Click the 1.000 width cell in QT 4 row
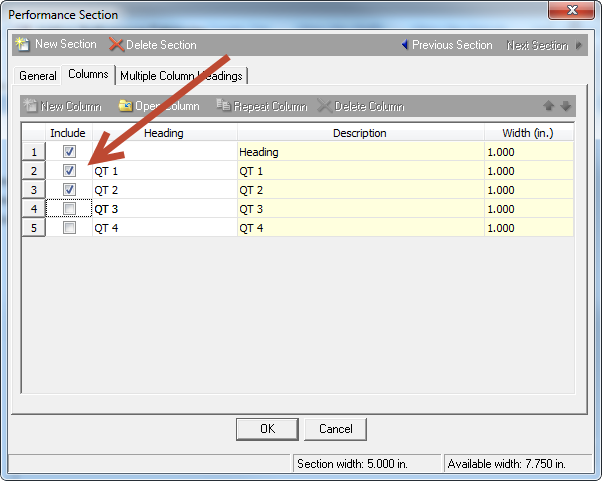 pos(529,228)
